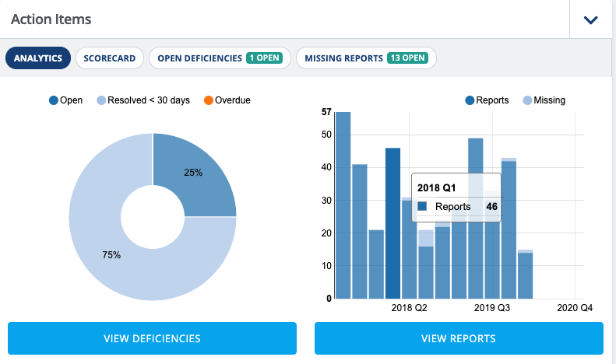Click the second bar at 41 reports
The width and height of the screenshot is (616, 364).
[360, 232]
